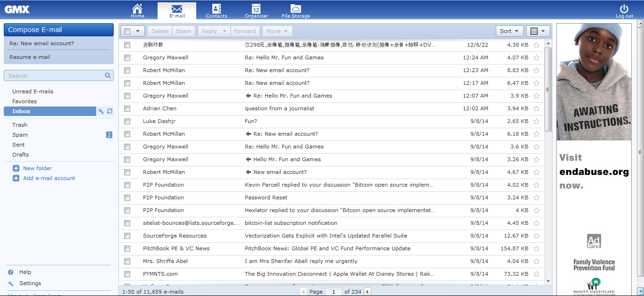Click the search magnifier icon
This screenshot has height=296, width=644.
[x=108, y=75]
